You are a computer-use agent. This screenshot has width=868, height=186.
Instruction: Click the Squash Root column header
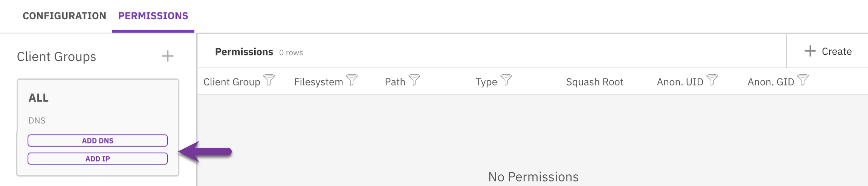click(594, 82)
